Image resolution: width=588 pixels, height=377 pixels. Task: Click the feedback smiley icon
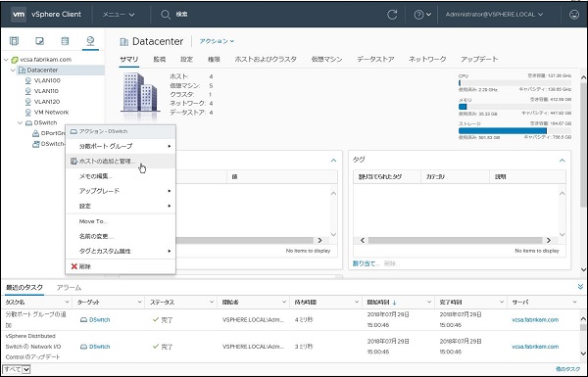pos(574,15)
